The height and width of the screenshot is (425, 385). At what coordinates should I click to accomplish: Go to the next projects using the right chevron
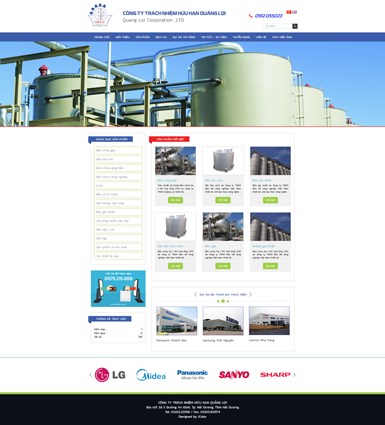pyautogui.click(x=251, y=294)
